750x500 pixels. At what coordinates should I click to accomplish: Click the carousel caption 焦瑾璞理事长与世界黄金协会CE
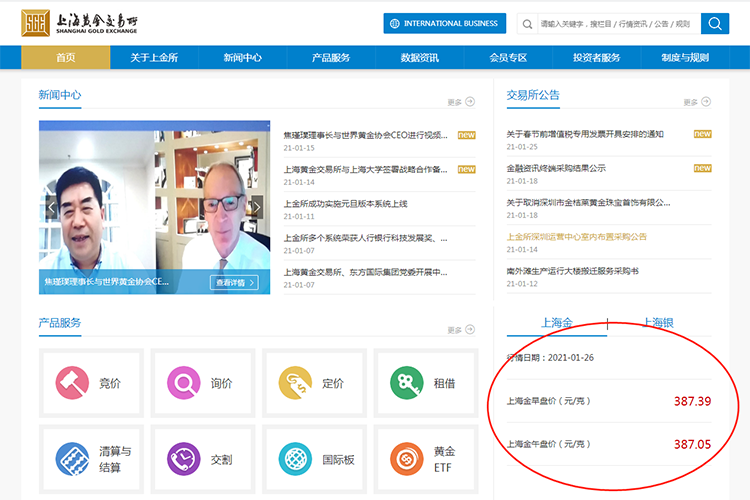107,281
